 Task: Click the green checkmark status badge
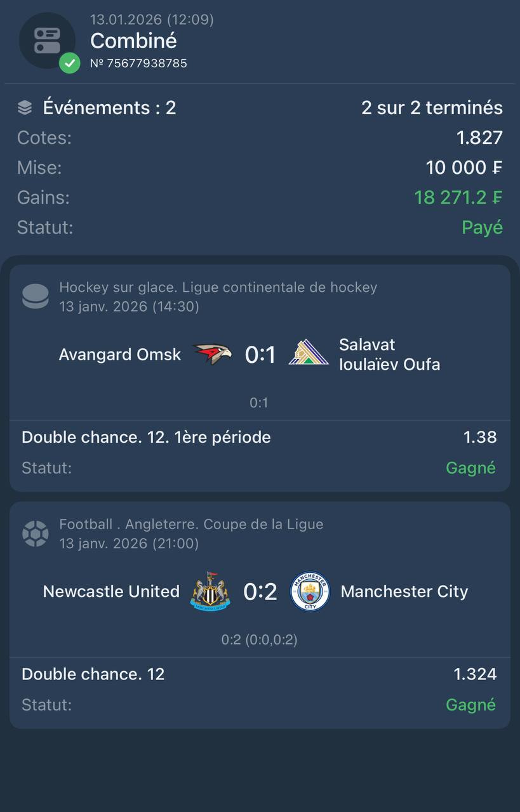tap(69, 63)
